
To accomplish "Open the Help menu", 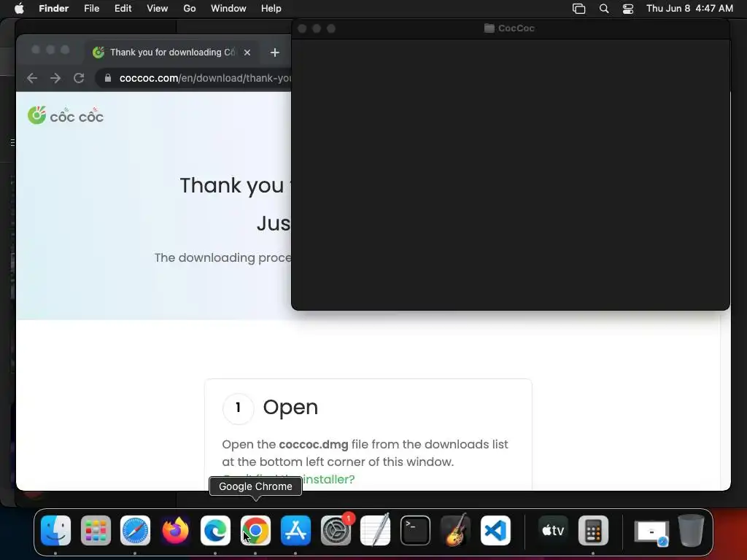I will (271, 9).
